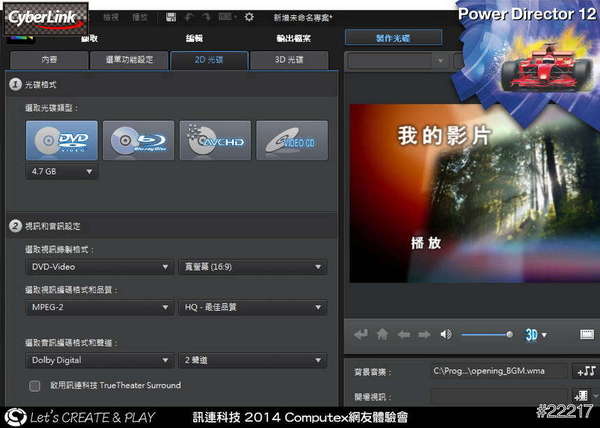Image resolution: width=600 pixels, height=428 pixels.
Task: Click the redo arrow in top toolbar
Action: (x=206, y=17)
